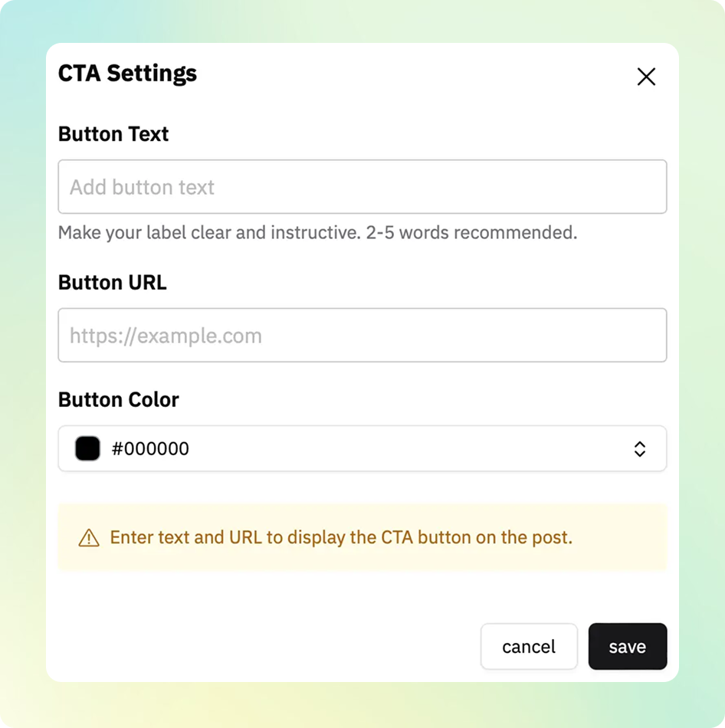The width and height of the screenshot is (725, 728).
Task: Click the up-down chevron in Button Color
Action: (640, 449)
